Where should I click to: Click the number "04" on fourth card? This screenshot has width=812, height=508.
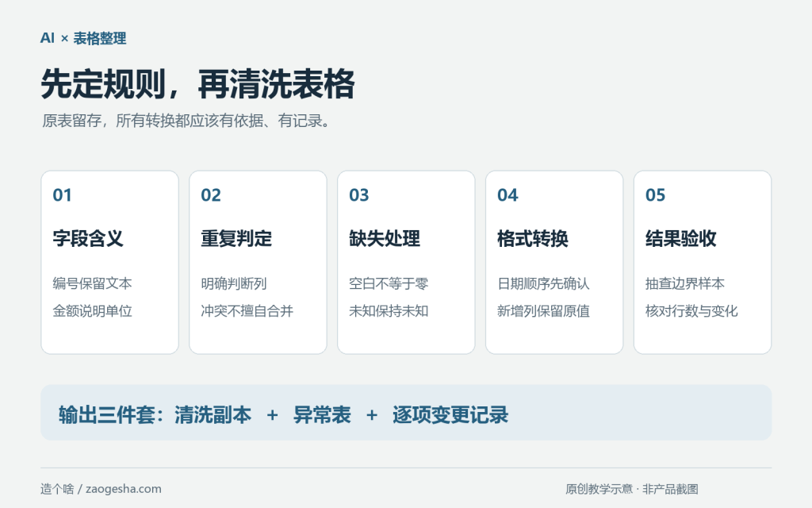[507, 195]
